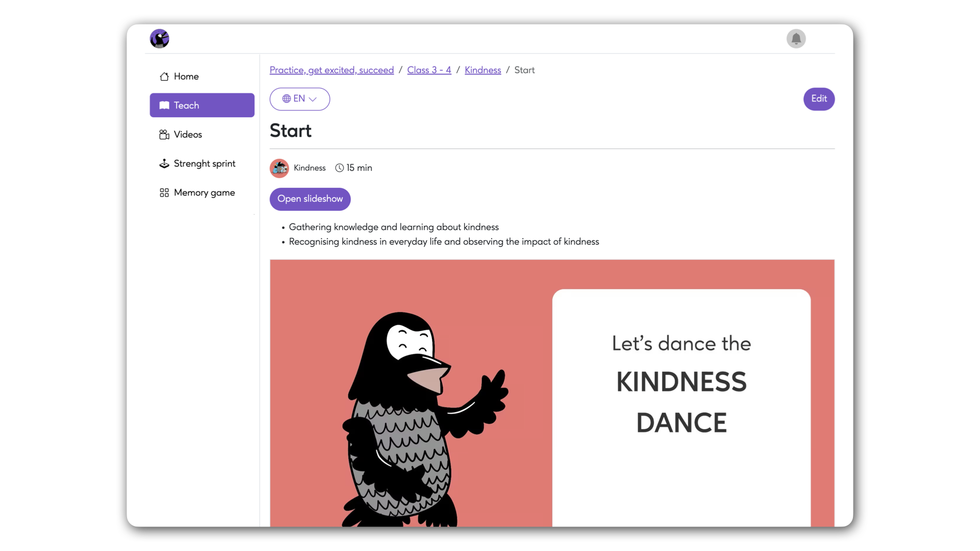Click the Recognising kindness in everyday life bullet
Viewport: 980px width, 551px height.
tap(444, 242)
